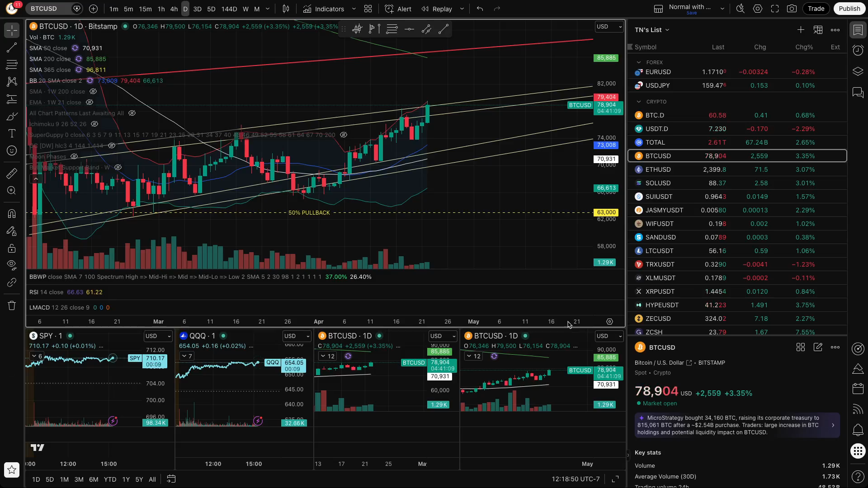The image size is (868, 488).
Task: Open the Normal with layout dropdown arrow
Action: pyautogui.click(x=722, y=9)
